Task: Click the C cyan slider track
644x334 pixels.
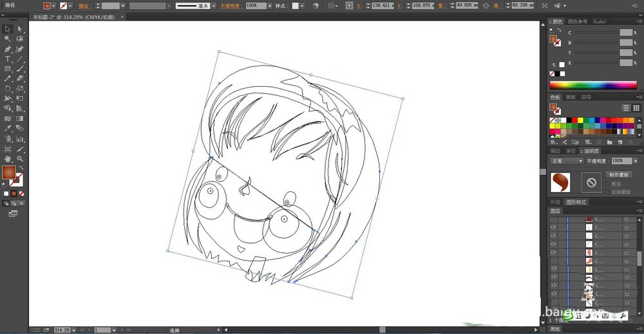Action: point(596,32)
